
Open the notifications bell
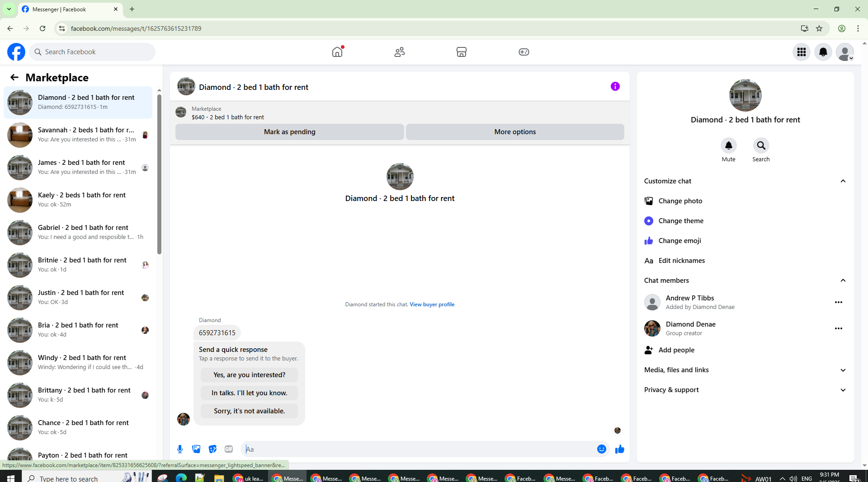coord(823,52)
